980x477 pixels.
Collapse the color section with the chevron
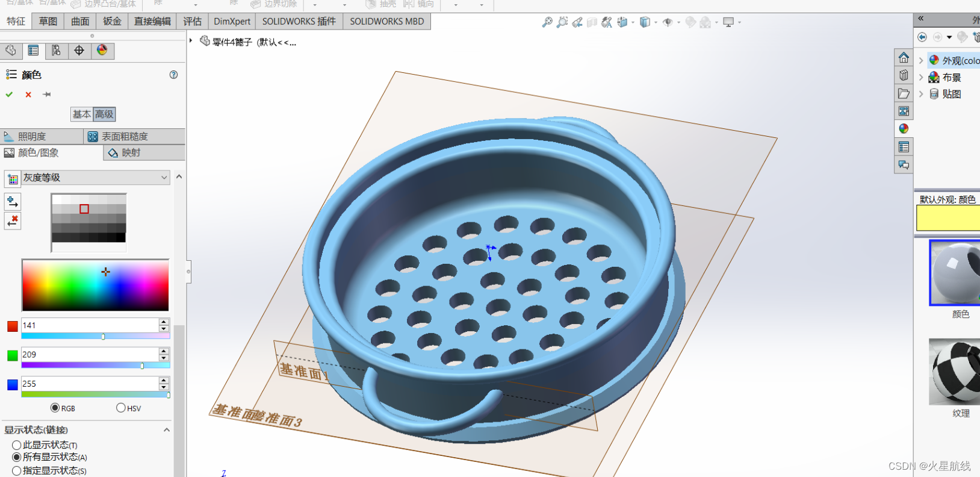[179, 177]
